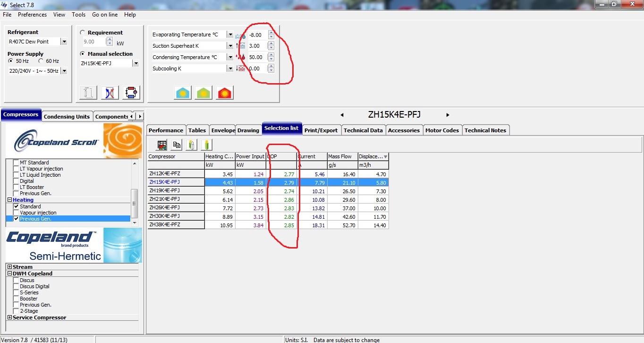Select the Requirement radio button
This screenshot has width=644, height=343.
[83, 33]
